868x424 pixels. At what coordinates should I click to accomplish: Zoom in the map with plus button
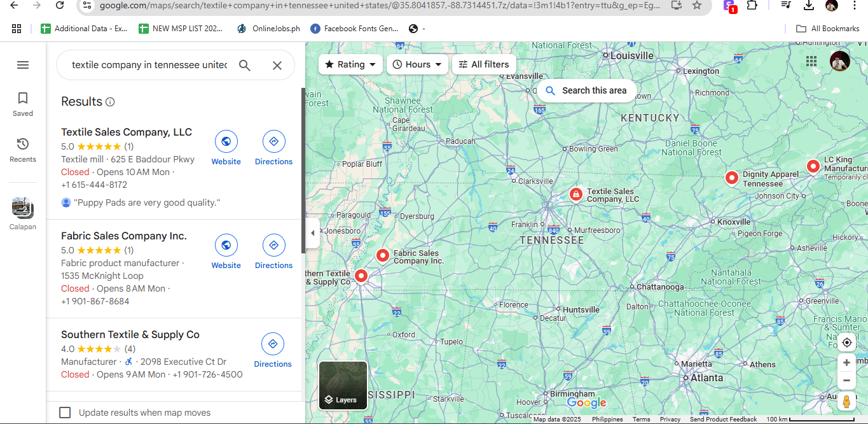846,362
